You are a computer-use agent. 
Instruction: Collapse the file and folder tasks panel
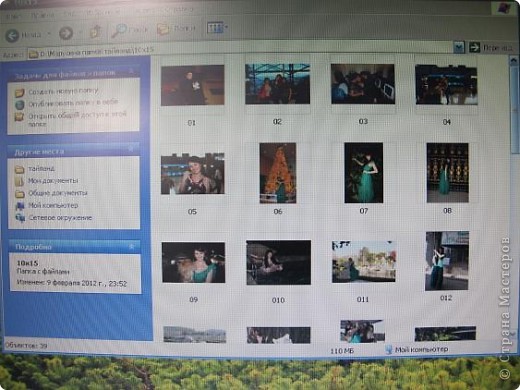131,71
